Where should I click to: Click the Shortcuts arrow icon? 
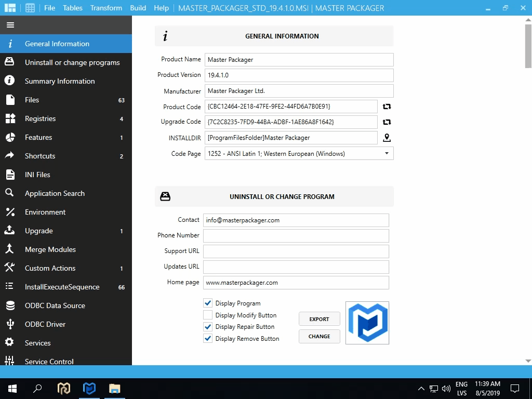tap(9, 155)
